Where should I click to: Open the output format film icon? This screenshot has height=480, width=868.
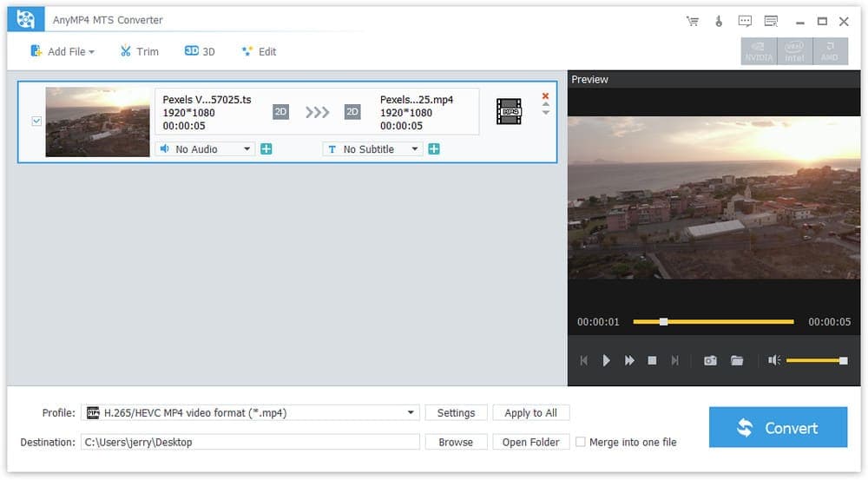(509, 111)
